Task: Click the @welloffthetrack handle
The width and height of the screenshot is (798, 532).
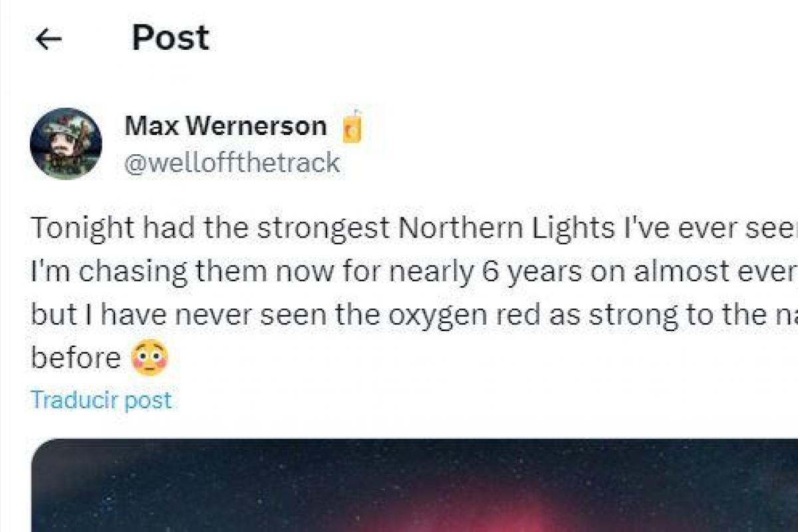Action: (232, 163)
